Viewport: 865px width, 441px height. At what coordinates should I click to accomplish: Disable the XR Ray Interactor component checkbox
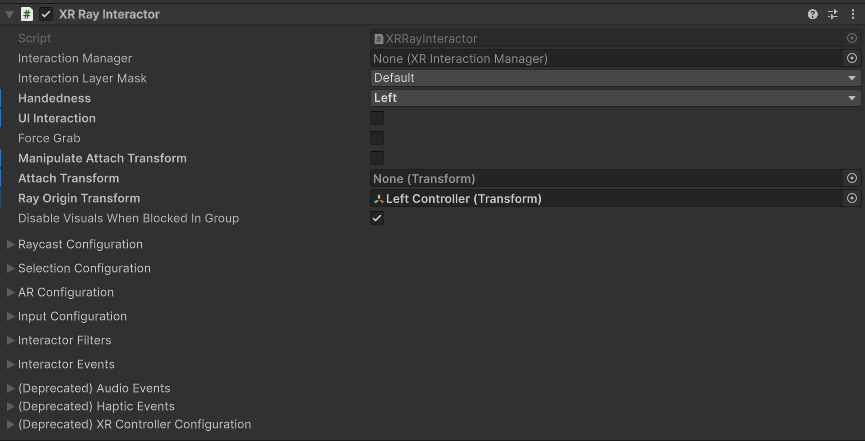[46, 14]
